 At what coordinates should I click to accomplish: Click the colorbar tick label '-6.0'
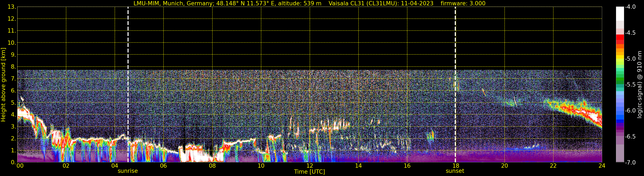(630, 111)
